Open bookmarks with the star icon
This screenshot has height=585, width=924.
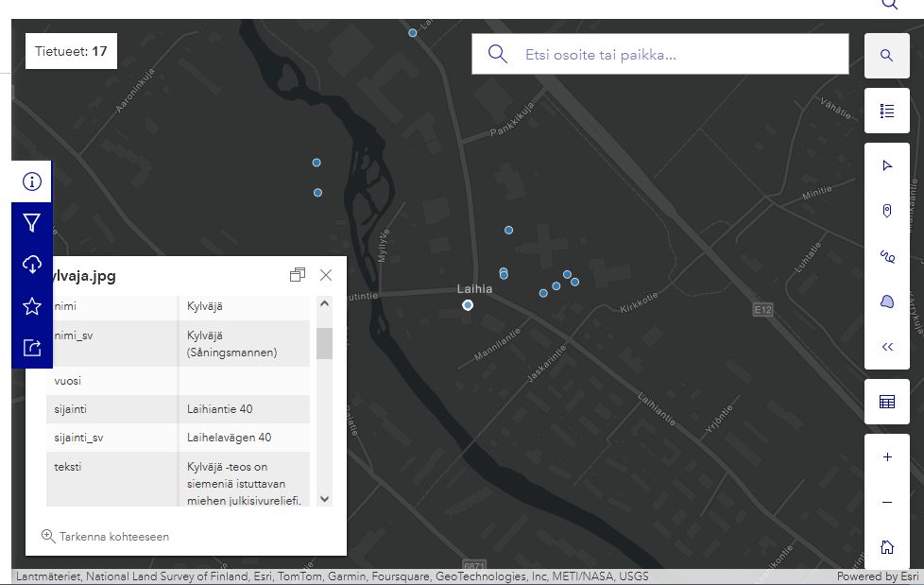(x=31, y=306)
